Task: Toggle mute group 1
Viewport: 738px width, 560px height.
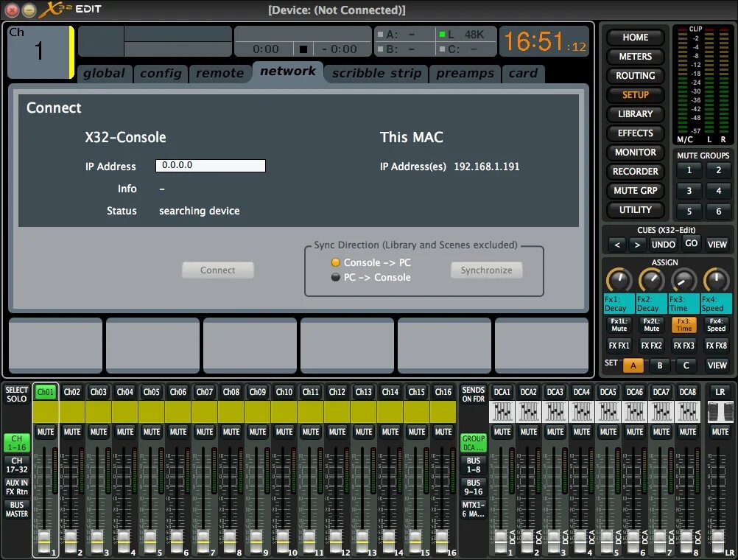Action: point(689,170)
